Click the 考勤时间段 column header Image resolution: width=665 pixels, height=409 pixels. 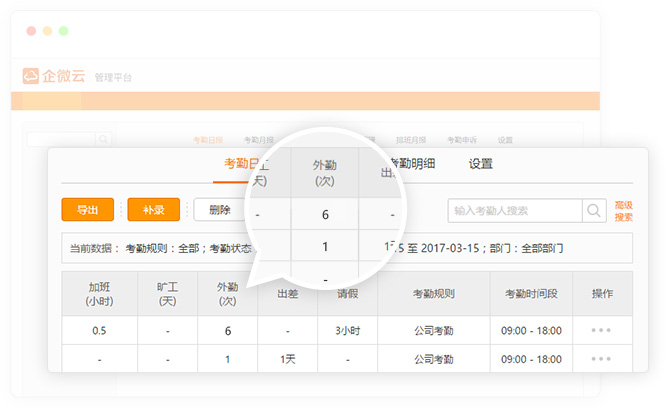click(531, 294)
